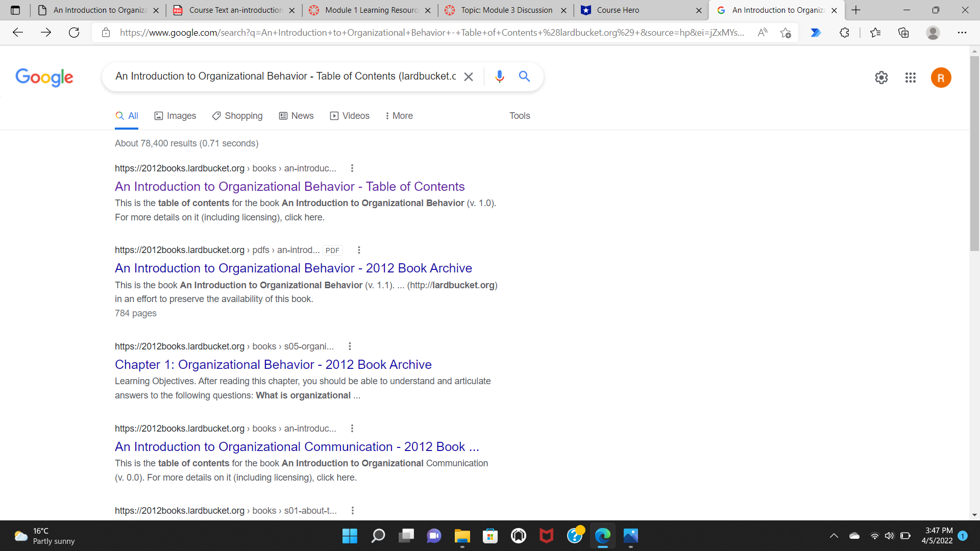Viewport: 980px width, 551px height.
Task: Switch to Course Hero tab
Action: (x=642, y=10)
